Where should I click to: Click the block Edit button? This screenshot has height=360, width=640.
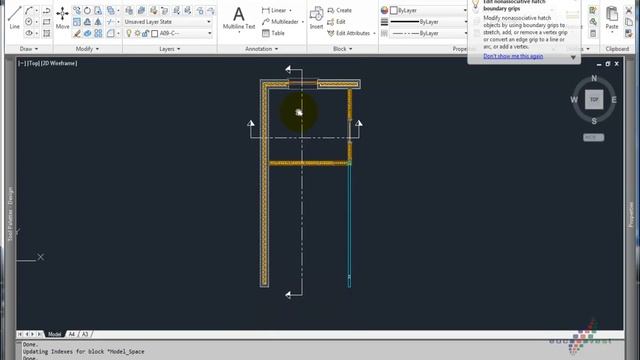click(336, 22)
